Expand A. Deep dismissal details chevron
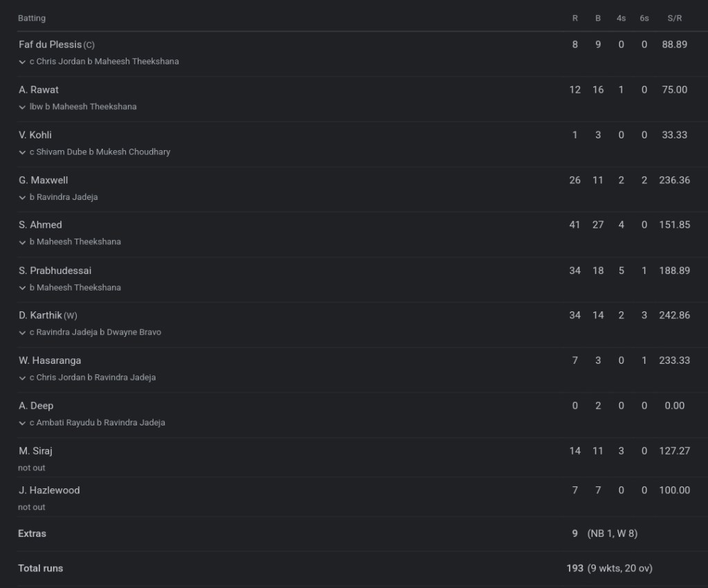708x588 pixels. tap(23, 423)
